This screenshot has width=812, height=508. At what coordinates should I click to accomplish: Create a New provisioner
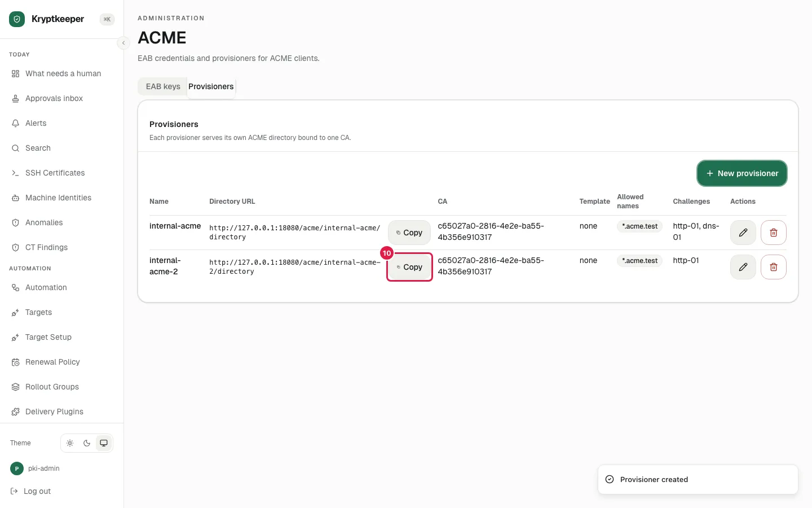coord(742,173)
